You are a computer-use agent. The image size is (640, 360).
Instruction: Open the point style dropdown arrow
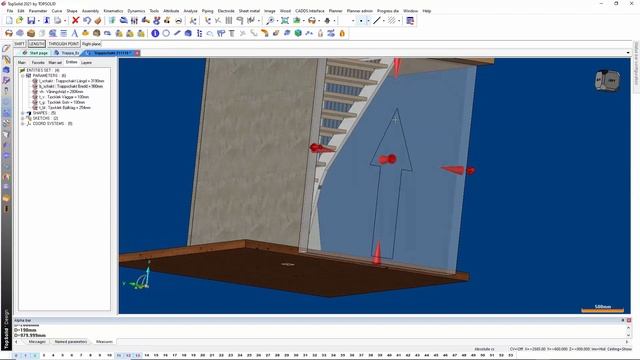pyautogui.click(x=368, y=21)
